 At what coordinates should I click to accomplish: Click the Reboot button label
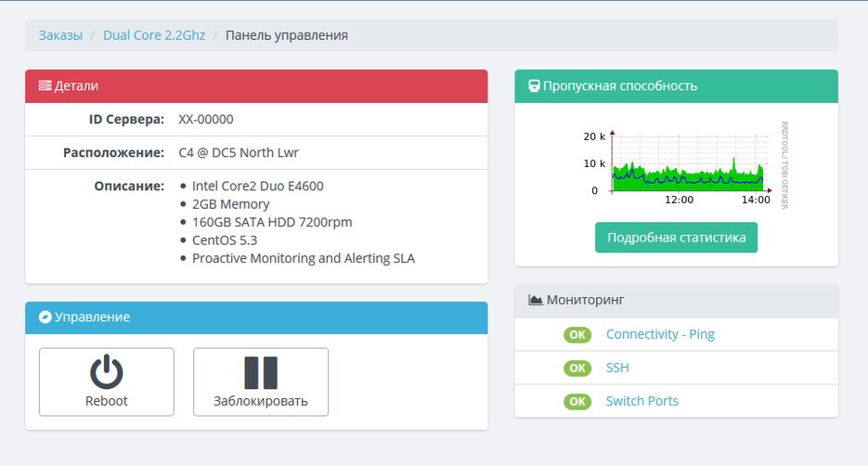point(106,401)
